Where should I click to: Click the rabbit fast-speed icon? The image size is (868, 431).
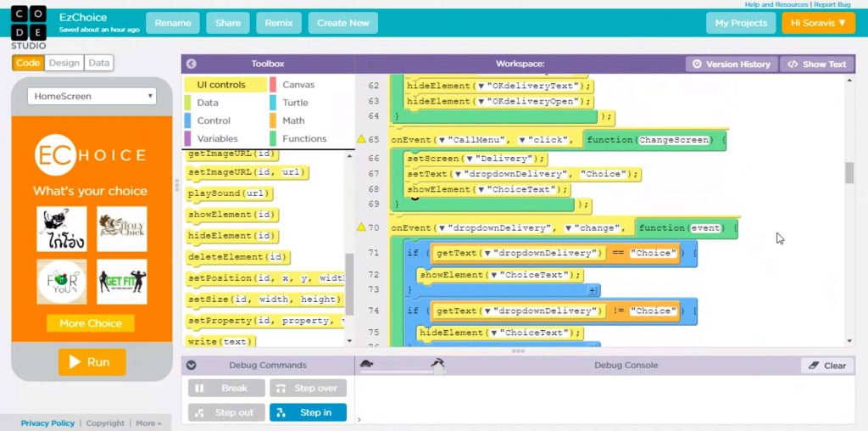[438, 363]
